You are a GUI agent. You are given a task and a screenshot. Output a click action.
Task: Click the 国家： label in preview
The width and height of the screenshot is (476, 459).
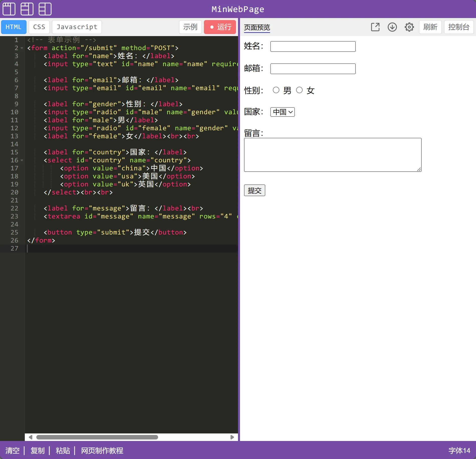[x=254, y=112]
